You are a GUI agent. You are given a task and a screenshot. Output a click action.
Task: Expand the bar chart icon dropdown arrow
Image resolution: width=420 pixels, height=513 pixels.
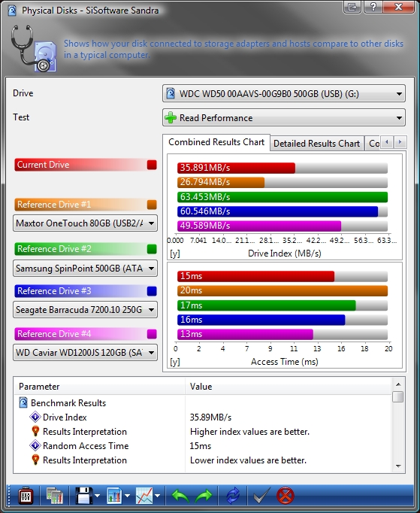[128, 496]
